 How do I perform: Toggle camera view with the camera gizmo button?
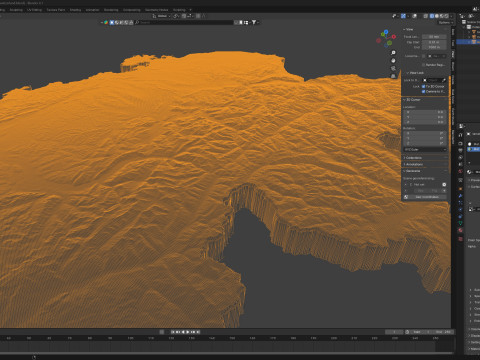coord(393,68)
